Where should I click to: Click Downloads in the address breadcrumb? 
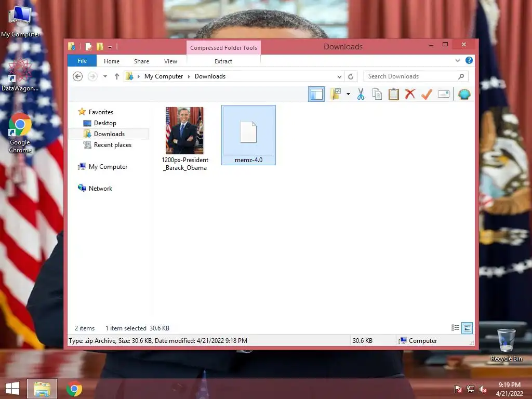[210, 76]
